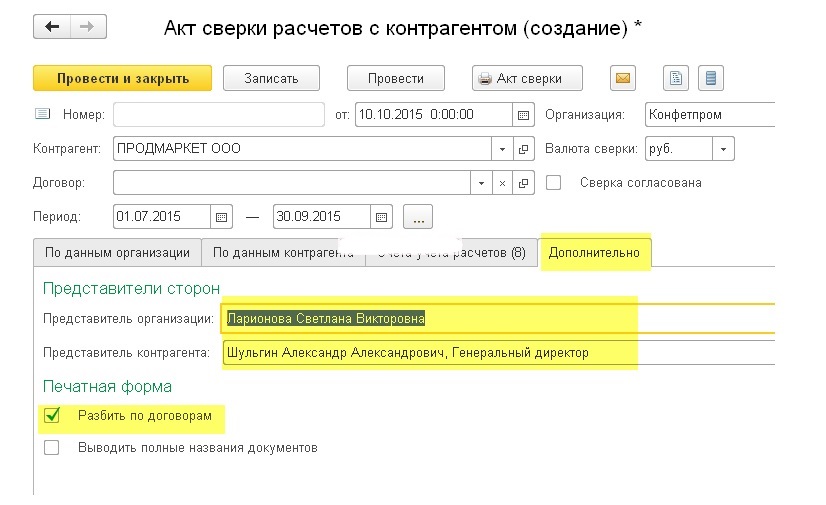
Task: Click the list structure icon on toolbar
Action: 711,78
